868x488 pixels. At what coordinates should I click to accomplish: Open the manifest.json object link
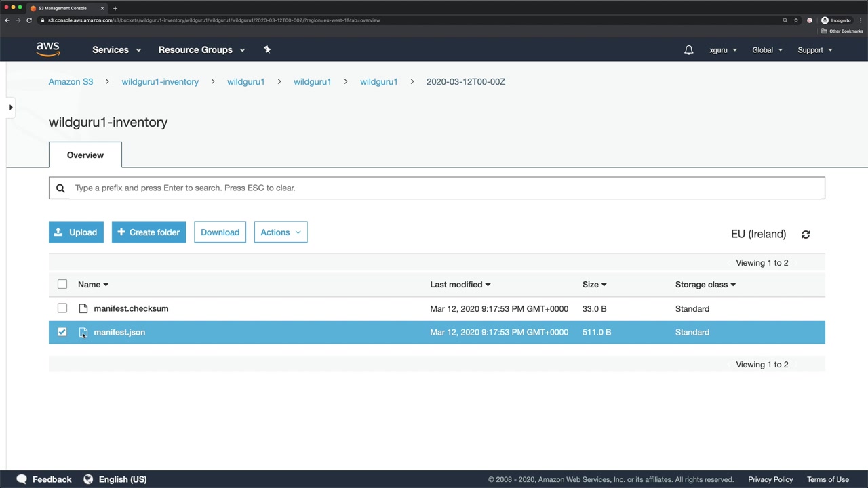(x=119, y=332)
